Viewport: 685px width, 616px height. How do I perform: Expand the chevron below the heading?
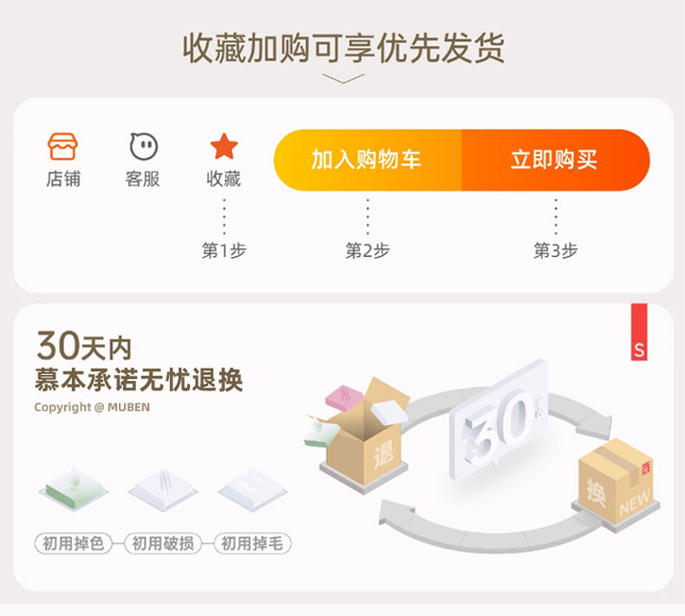(x=343, y=78)
